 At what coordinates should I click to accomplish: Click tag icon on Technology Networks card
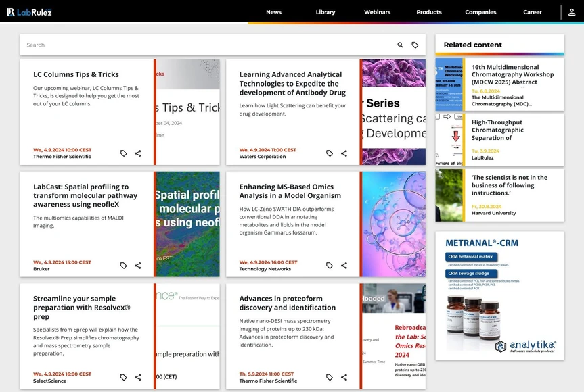330,265
